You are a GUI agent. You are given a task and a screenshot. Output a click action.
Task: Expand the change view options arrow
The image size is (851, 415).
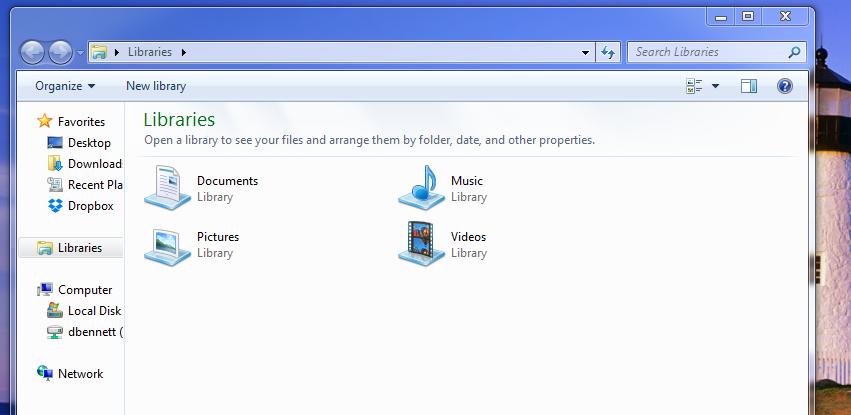click(x=715, y=87)
